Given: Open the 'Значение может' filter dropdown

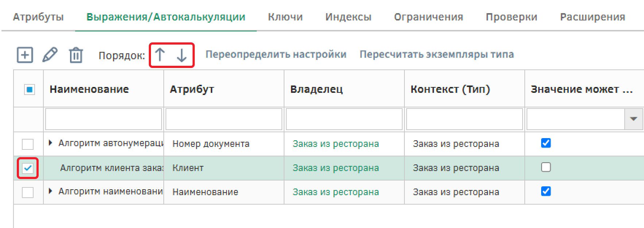Looking at the screenshot, I should 633,119.
